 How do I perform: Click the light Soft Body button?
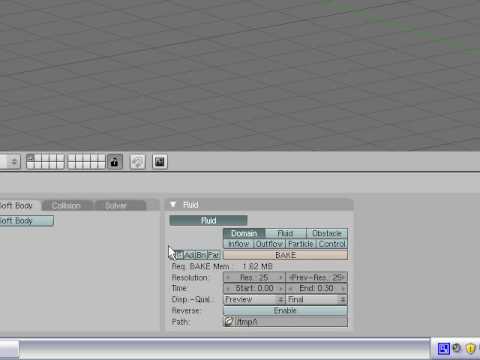pyautogui.click(x=26, y=220)
